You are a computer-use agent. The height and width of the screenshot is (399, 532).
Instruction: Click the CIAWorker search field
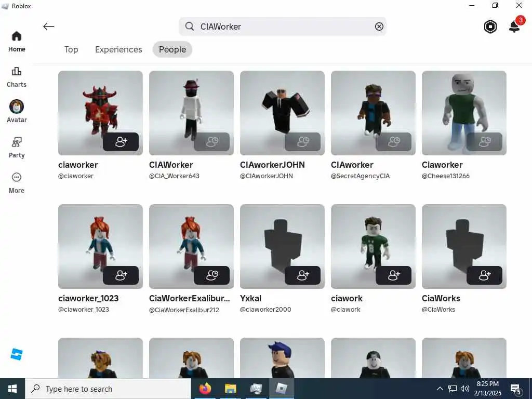(283, 26)
